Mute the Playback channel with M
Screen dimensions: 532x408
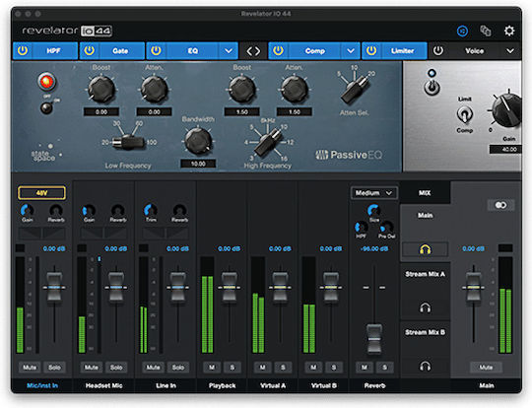click(212, 367)
